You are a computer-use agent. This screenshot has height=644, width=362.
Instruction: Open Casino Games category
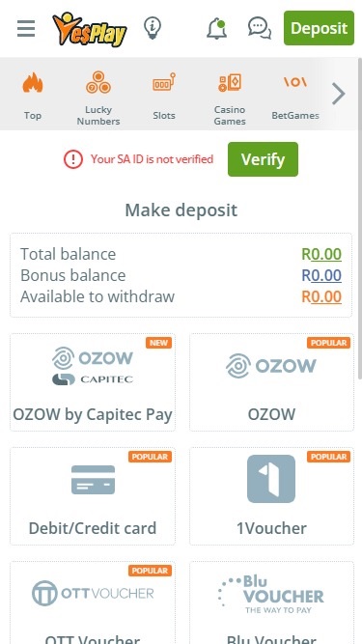coord(230,98)
